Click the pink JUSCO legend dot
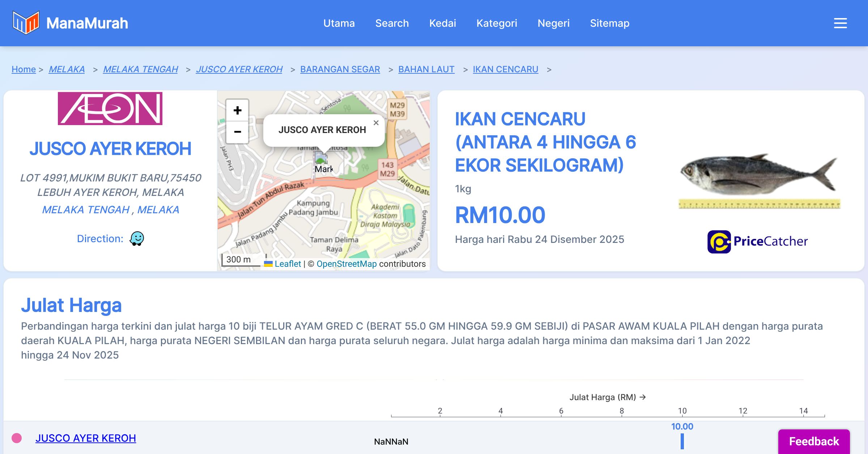This screenshot has width=868, height=454. (17, 438)
